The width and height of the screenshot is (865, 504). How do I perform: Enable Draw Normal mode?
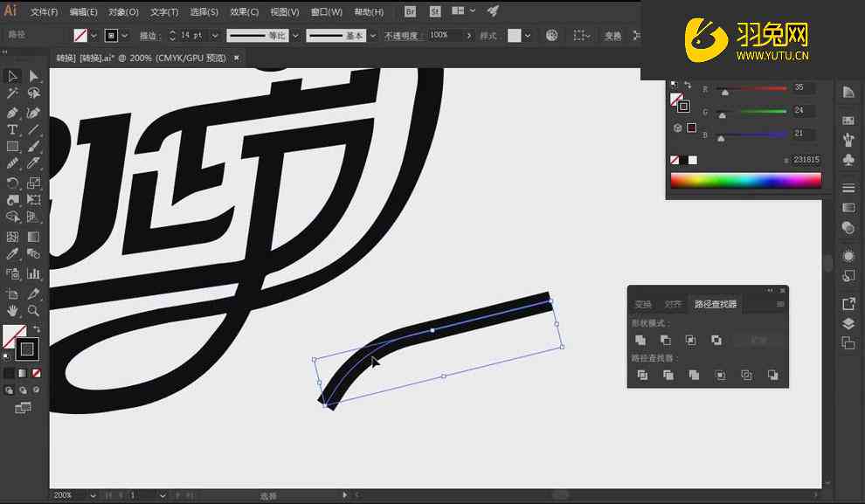(x=9, y=390)
